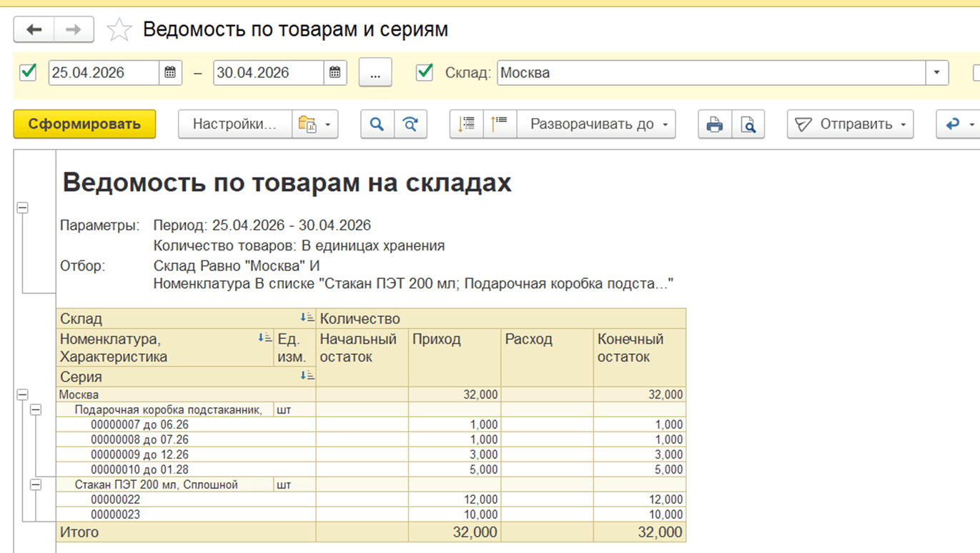The width and height of the screenshot is (980, 553).
Task: Add report to favorites with star icon
Action: (119, 30)
